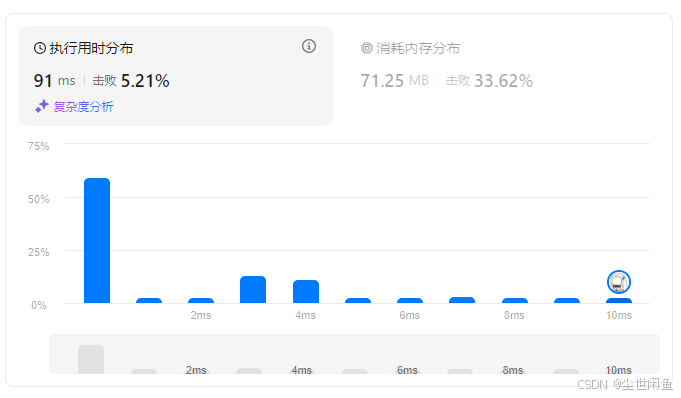Viewport: 681px width, 398px height.
Task: Click the blue bar at 3ms
Action: (253, 289)
